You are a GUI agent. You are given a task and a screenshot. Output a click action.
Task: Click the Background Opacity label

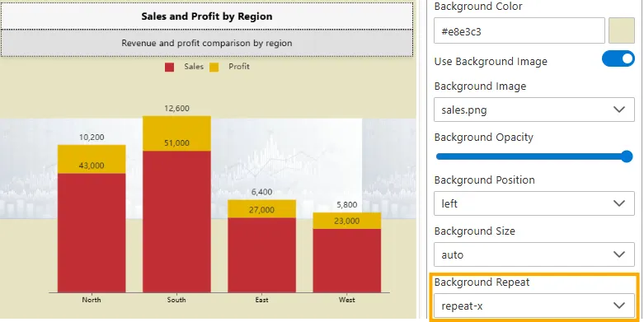(x=483, y=137)
